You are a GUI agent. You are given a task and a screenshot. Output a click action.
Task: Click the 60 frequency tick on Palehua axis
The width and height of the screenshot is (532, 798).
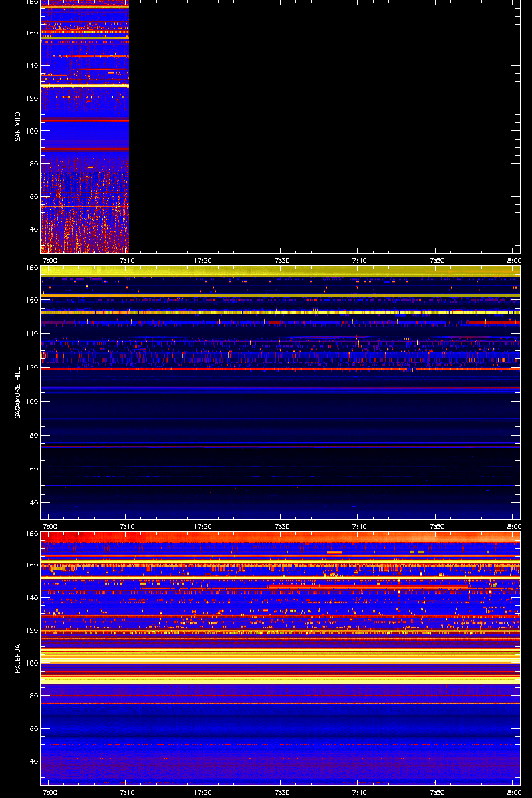pyautogui.click(x=33, y=728)
